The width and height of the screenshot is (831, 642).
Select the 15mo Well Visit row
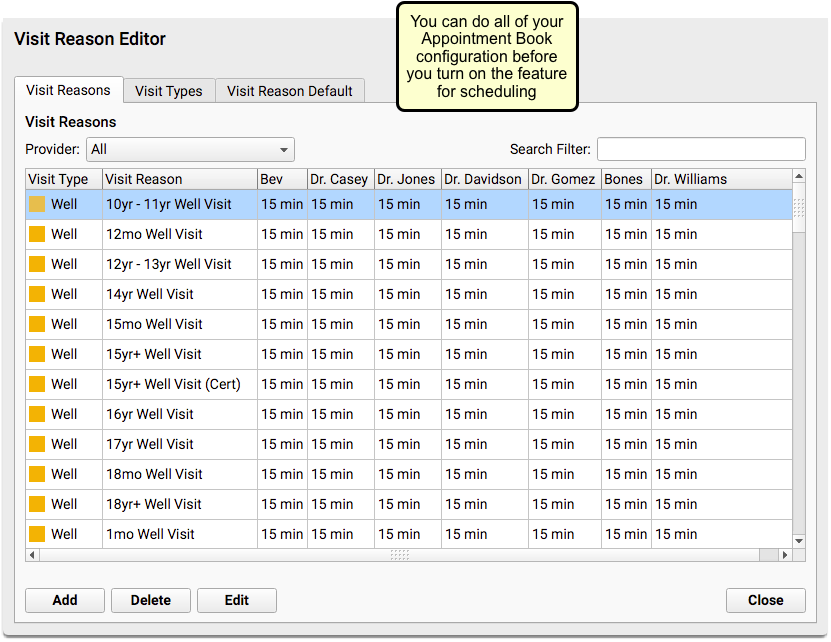409,324
